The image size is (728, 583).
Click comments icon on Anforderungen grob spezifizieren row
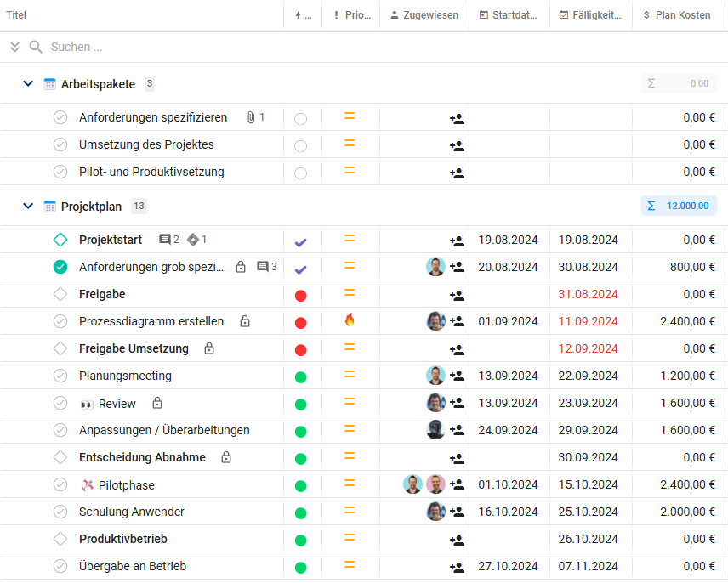263,267
